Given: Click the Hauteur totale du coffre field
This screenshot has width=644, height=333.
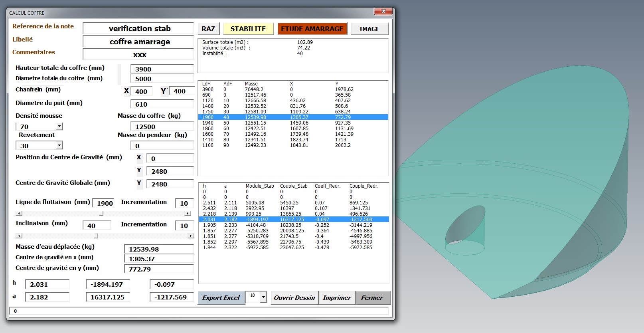Looking at the screenshot, I should click(x=162, y=69).
